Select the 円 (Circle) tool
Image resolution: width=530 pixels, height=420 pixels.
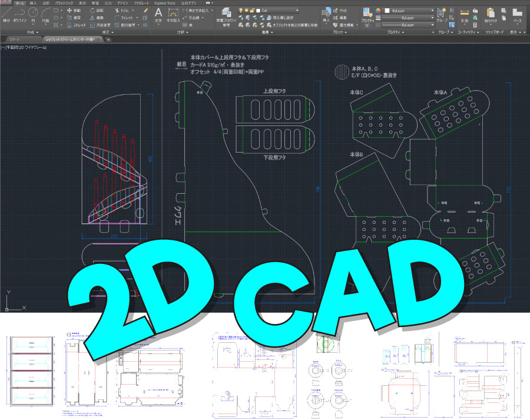point(34,13)
